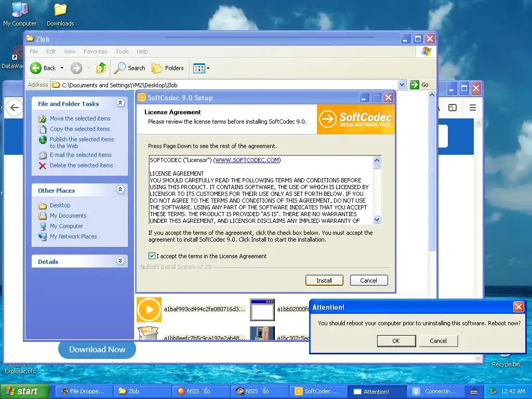Click Delete the selected items
This screenshot has width=532, height=399.
coord(81,165)
